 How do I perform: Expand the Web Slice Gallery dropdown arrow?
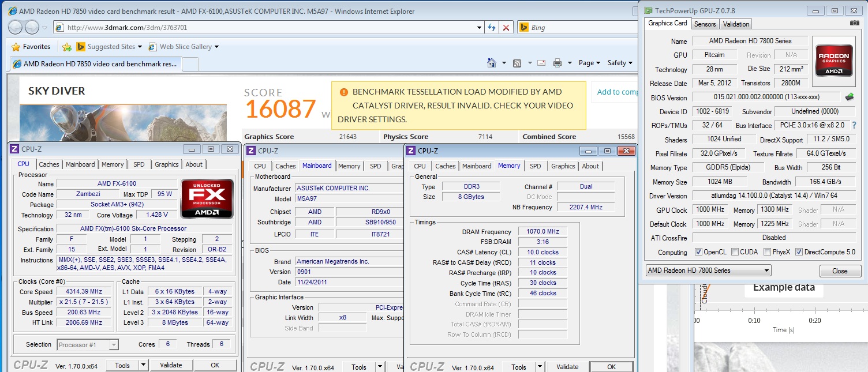pos(216,47)
